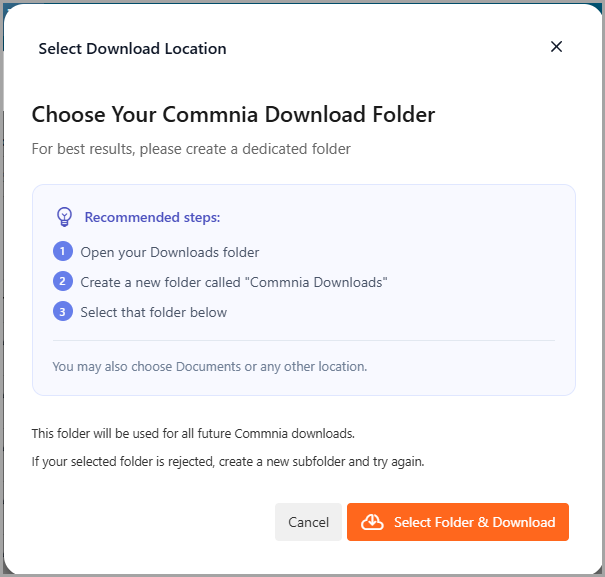Click the "Select Download Location" dialog title
Image resolution: width=605 pixels, height=577 pixels.
point(132,48)
